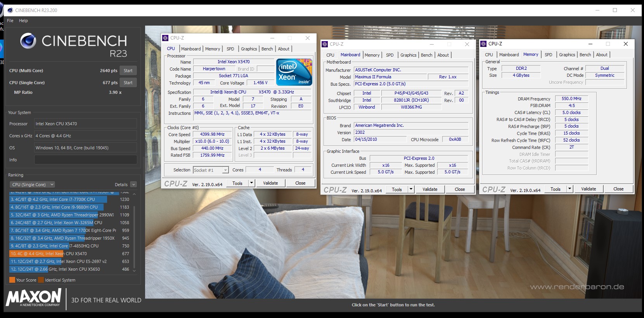This screenshot has width=644, height=318.
Task: Select the i7-7700K ranking bar
Action: click(x=58, y=199)
